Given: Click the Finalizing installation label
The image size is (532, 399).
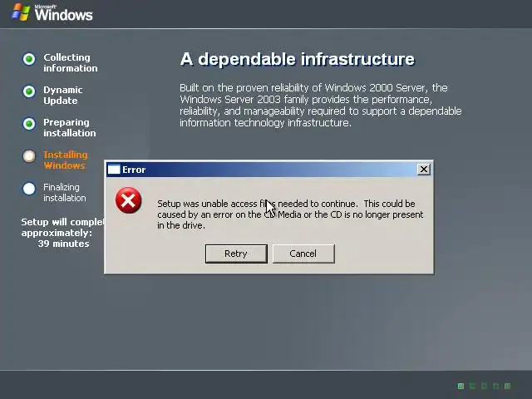Looking at the screenshot, I should pyautogui.click(x=65, y=192).
